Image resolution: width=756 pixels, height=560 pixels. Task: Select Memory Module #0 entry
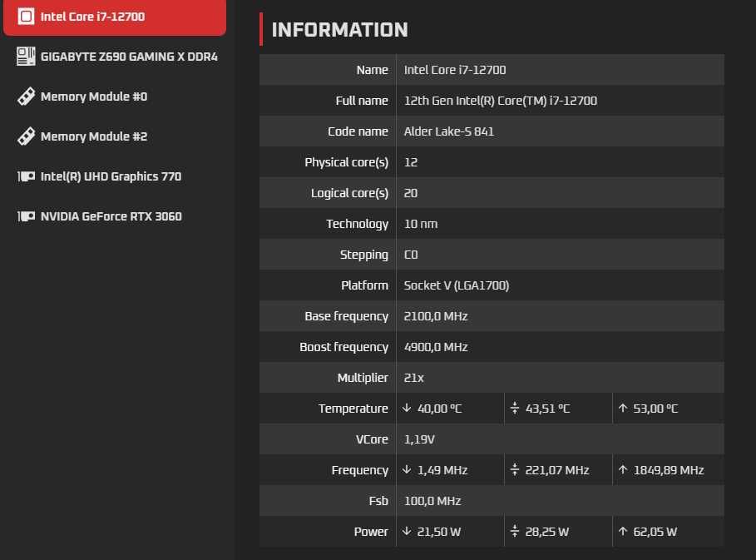[94, 97]
